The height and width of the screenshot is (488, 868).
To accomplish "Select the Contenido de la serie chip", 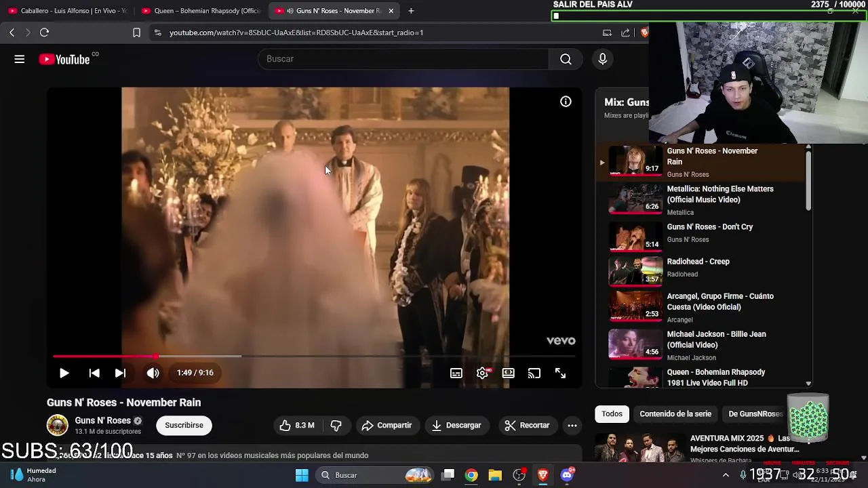I will (x=675, y=413).
